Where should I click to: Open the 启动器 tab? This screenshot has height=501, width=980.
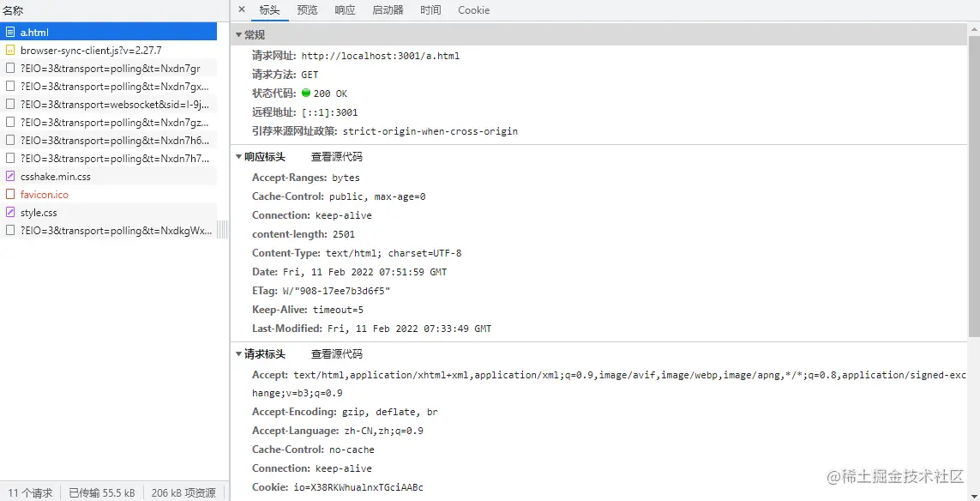tap(388, 10)
